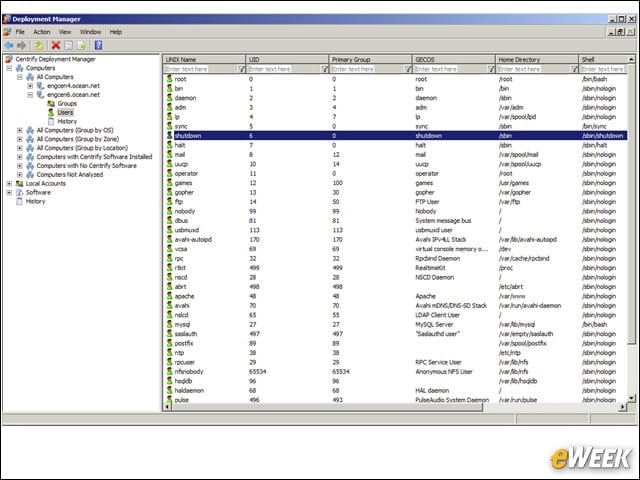Click the Forward arrow toolbar icon
The height and width of the screenshot is (480, 640).
[x=21, y=45]
